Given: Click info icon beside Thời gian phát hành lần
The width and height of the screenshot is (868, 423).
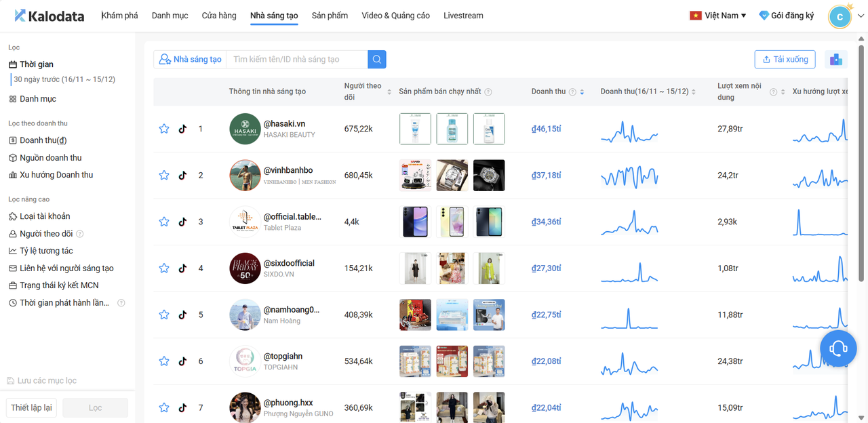Looking at the screenshot, I should 121,303.
